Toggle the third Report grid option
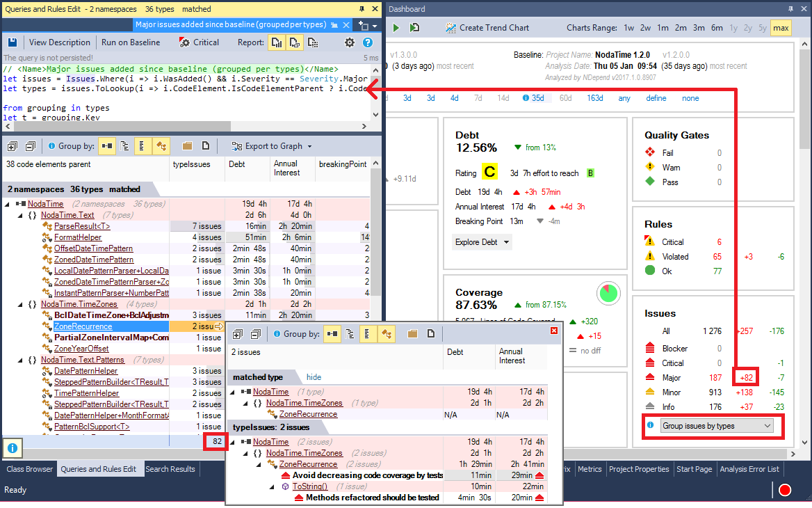This screenshot has width=812, height=508. point(313,42)
